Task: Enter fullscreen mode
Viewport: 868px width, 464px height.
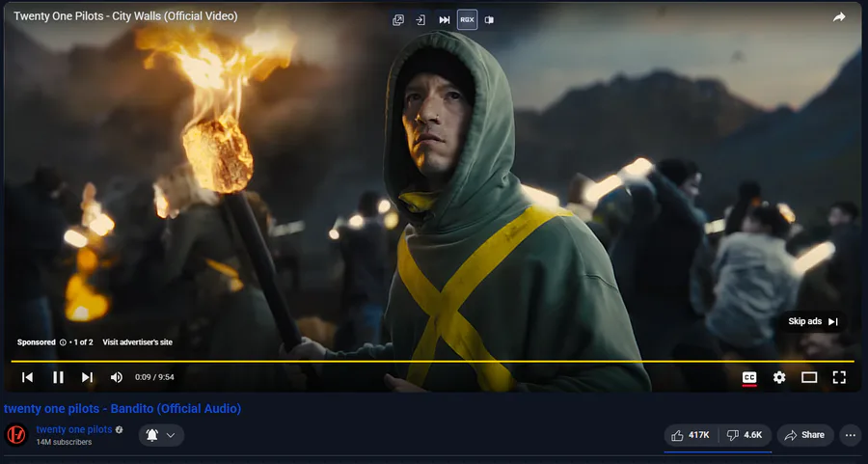Action: click(839, 377)
